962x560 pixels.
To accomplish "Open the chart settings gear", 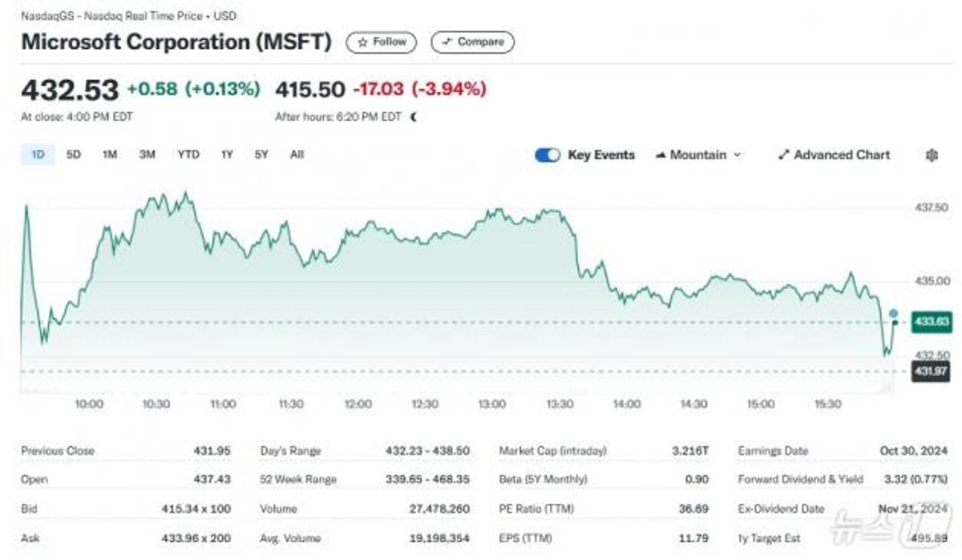I will pyautogui.click(x=932, y=155).
